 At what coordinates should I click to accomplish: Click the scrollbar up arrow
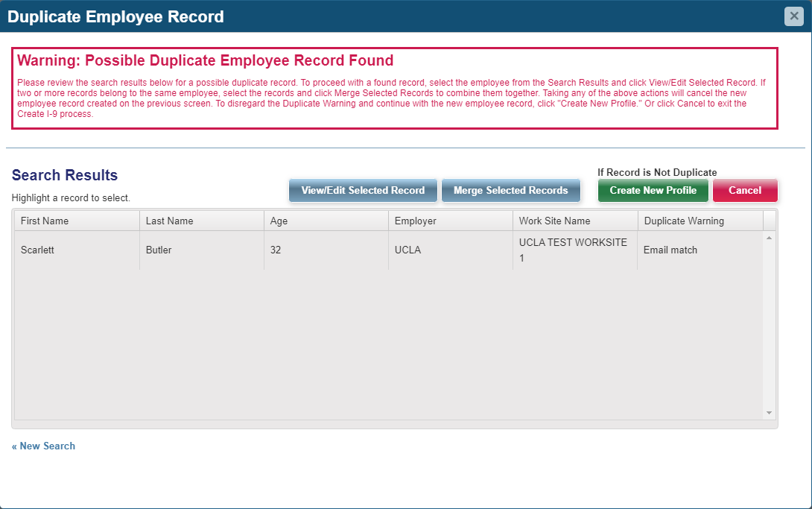(x=769, y=235)
